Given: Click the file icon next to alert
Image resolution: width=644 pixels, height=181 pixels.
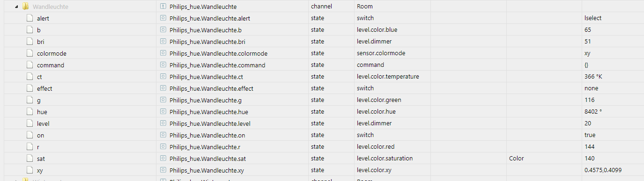Looking at the screenshot, I should pyautogui.click(x=30, y=18).
